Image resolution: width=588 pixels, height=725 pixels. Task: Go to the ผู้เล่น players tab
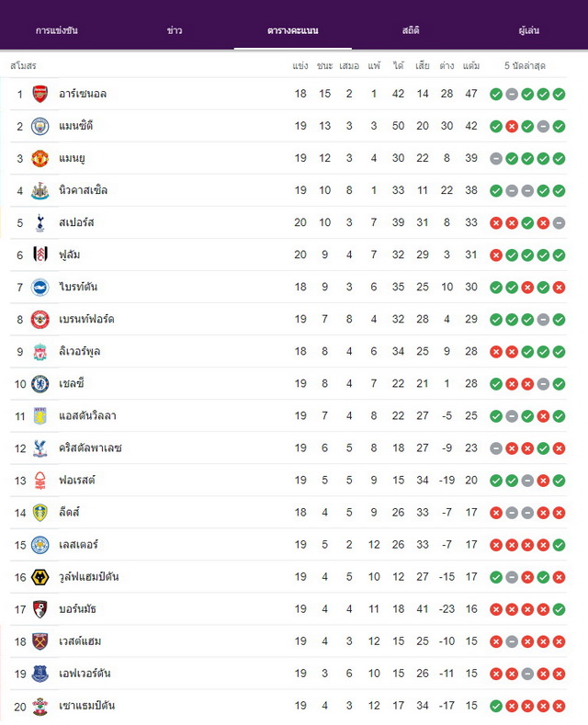coord(529,30)
